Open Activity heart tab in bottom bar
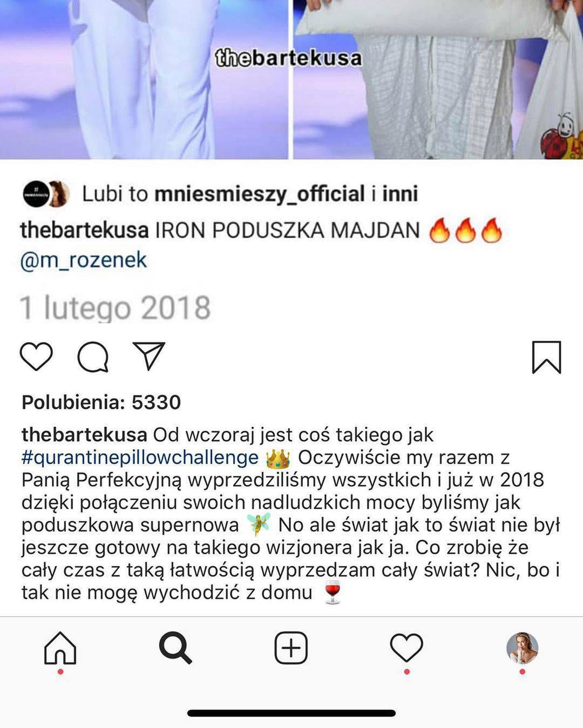The image size is (583, 728). (406, 648)
